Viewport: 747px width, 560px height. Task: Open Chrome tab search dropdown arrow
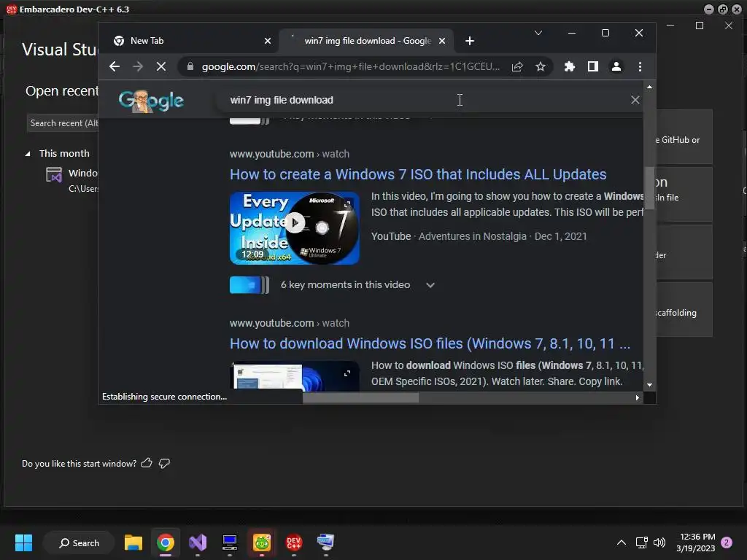click(x=538, y=33)
